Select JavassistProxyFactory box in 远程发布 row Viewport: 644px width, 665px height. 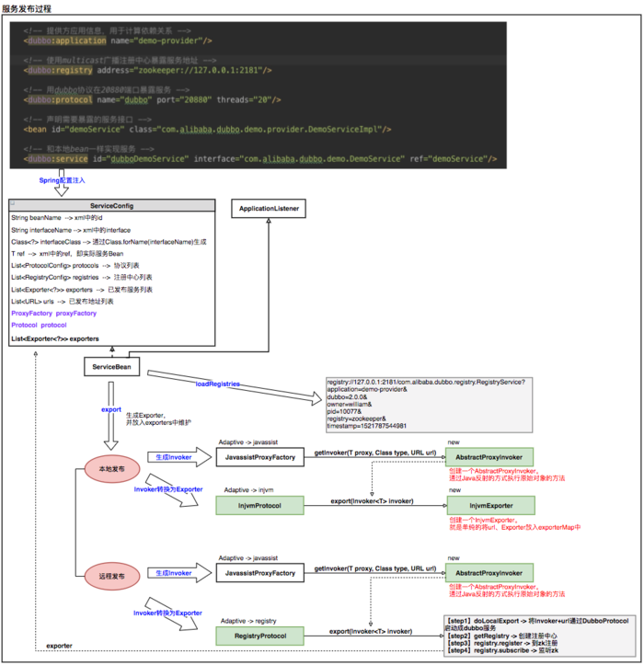click(x=260, y=573)
